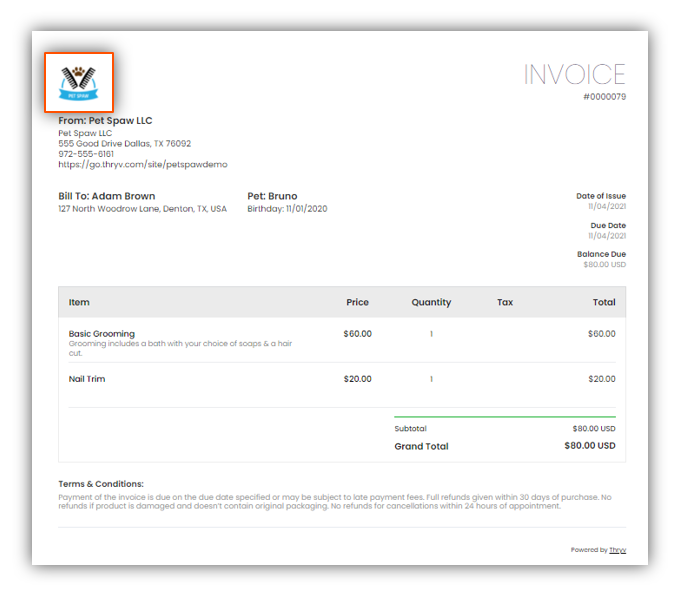Select the 'Basic Grooming' item name
This screenshot has height=613, width=691.
pos(102,334)
